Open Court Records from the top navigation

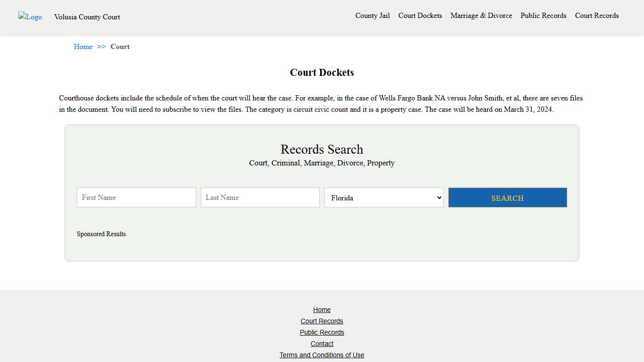596,16
